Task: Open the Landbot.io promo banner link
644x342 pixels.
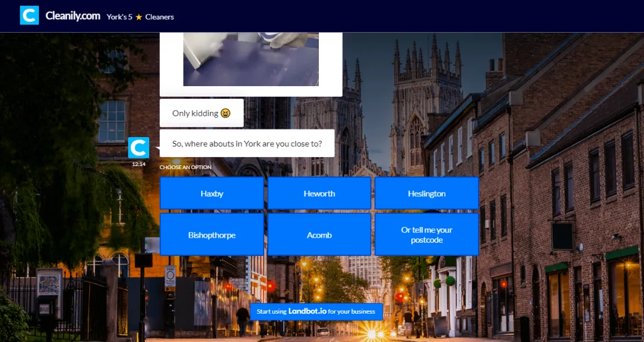Action: tap(316, 312)
